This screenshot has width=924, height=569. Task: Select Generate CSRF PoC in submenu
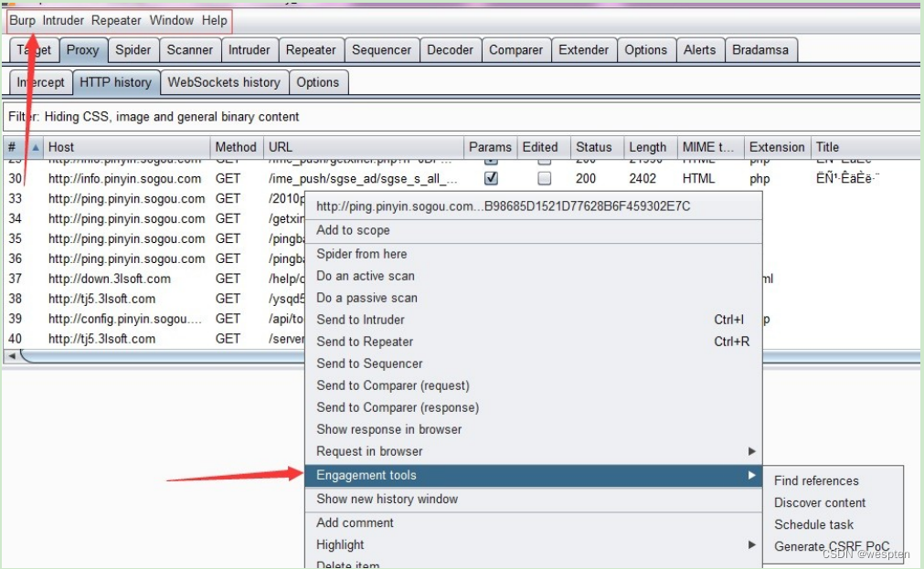(x=834, y=546)
